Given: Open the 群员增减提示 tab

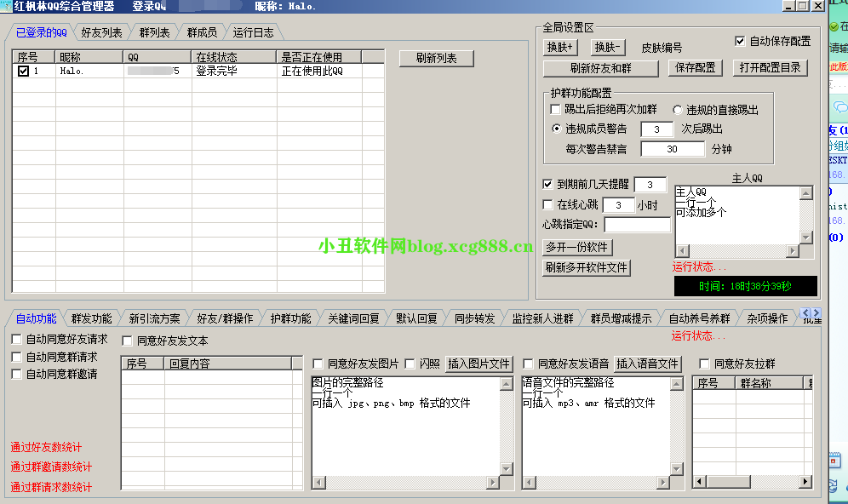Looking at the screenshot, I should 621,318.
